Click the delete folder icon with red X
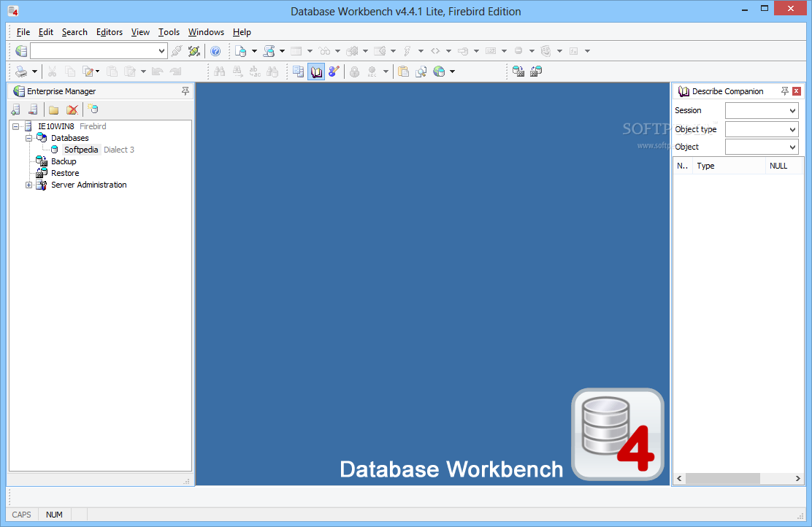 tap(72, 109)
